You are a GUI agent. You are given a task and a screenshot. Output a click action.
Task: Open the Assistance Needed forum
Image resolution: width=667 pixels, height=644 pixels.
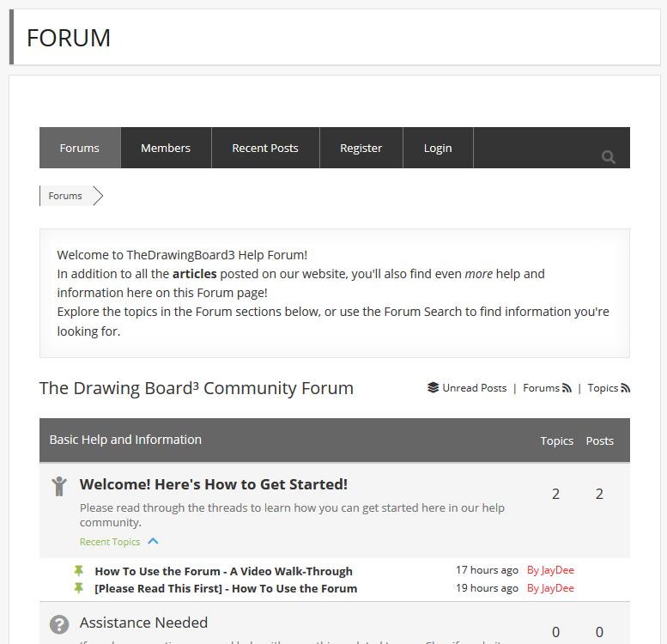point(143,623)
